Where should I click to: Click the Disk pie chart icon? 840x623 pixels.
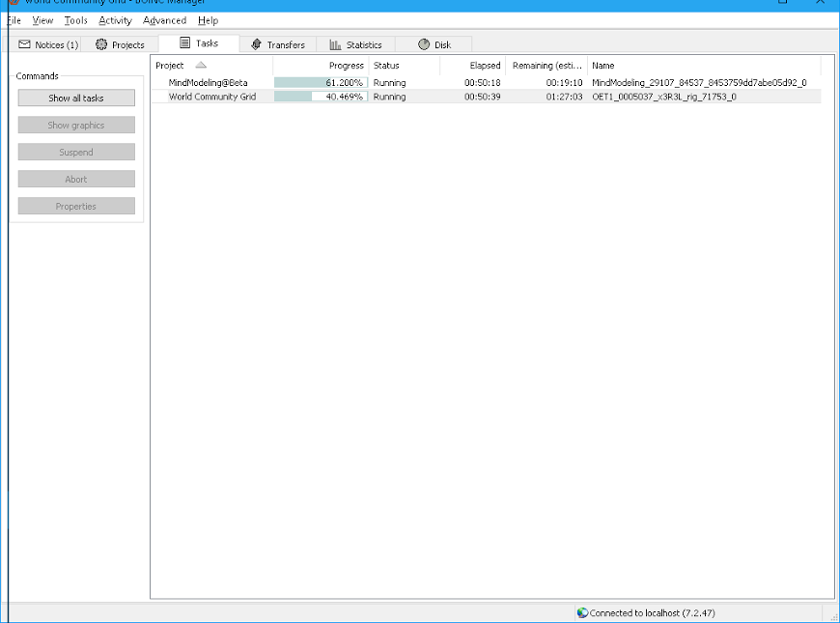tap(424, 44)
